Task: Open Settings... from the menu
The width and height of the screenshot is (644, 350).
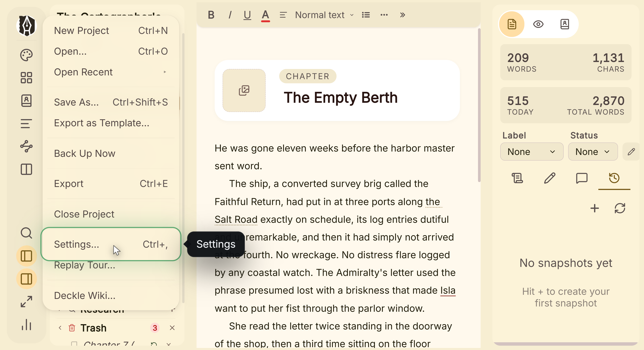Action: tap(111, 244)
